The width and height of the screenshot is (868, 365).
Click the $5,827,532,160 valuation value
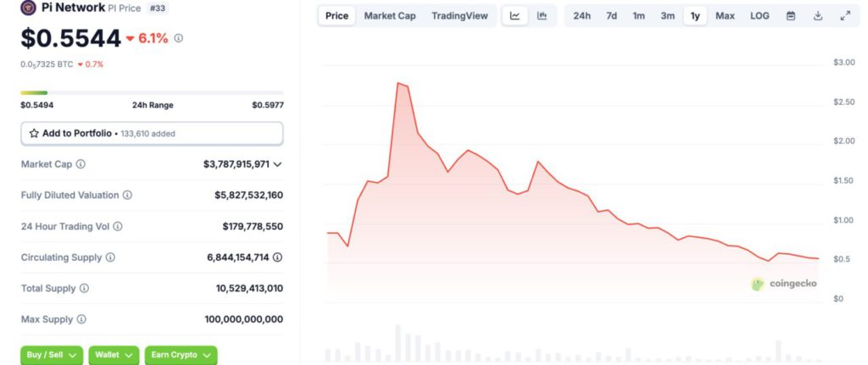[249, 196]
